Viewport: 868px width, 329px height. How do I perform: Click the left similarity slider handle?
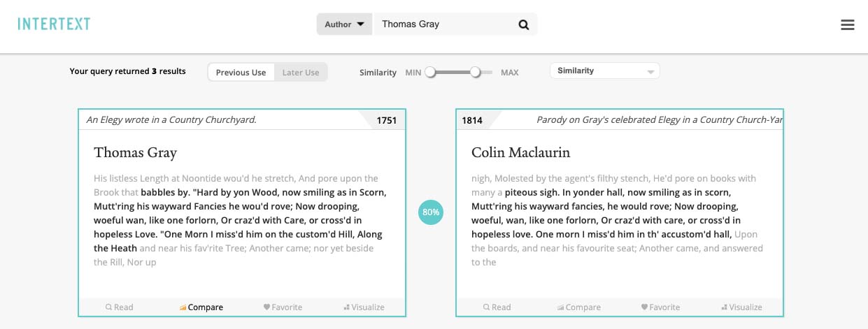tap(431, 72)
